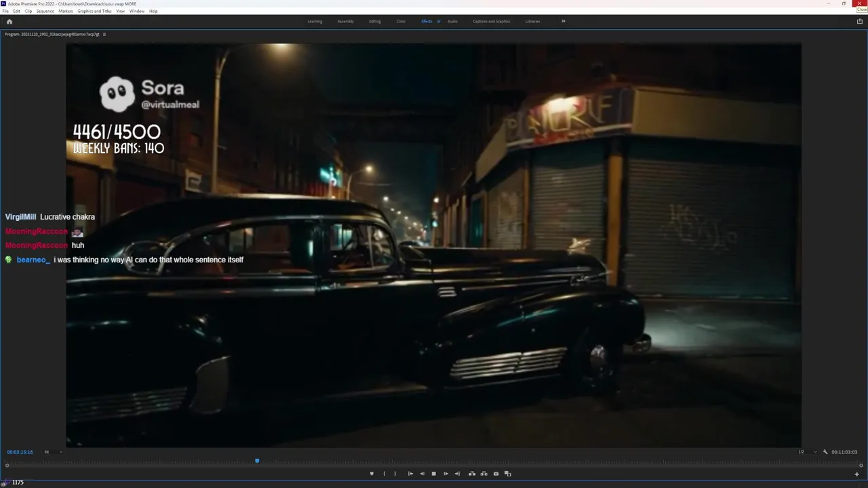Step forward one frame
Viewport: 868px width, 488px height.
click(446, 474)
